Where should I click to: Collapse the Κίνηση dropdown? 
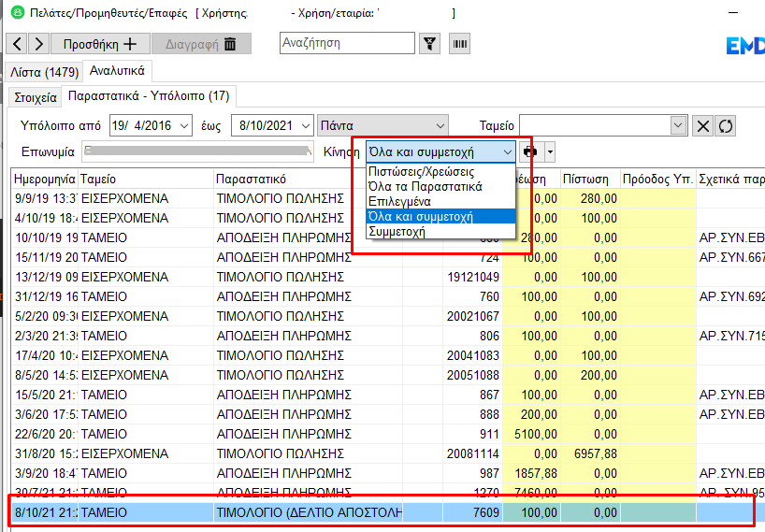507,151
